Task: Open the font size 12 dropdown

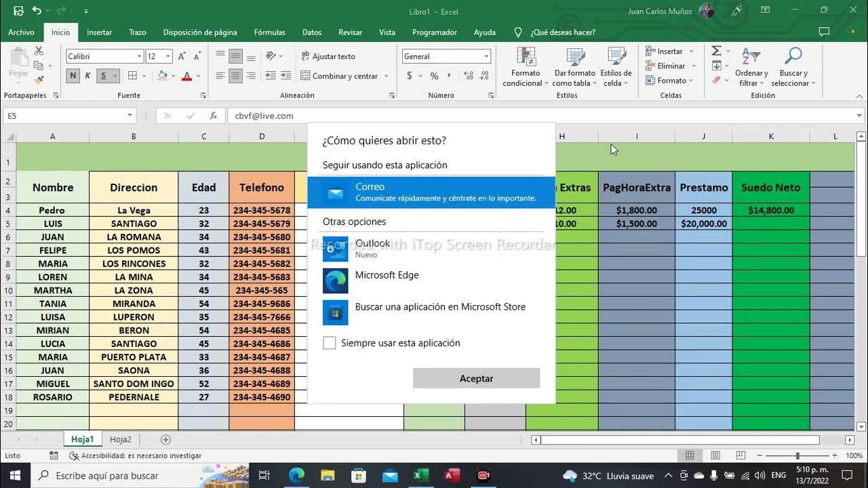Action: click(x=168, y=56)
